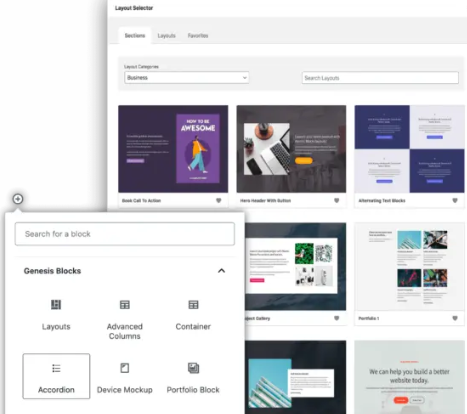Collapse the Genesis Blocks section
Image resolution: width=467 pixels, height=414 pixels.
221,271
